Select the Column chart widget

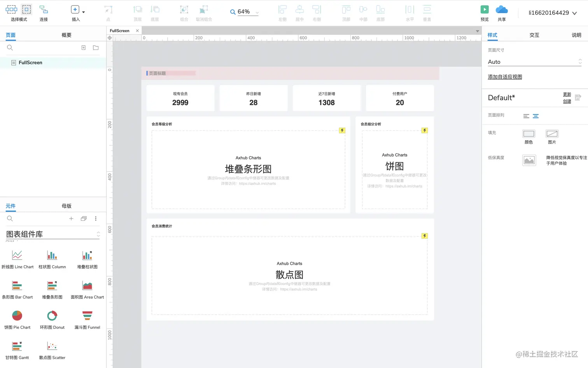coord(52,260)
